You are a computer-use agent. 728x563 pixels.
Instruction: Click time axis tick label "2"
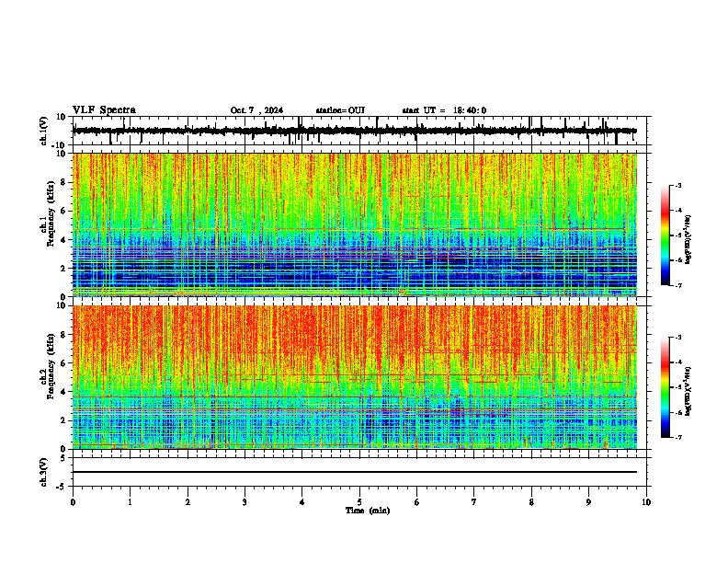pos(188,502)
